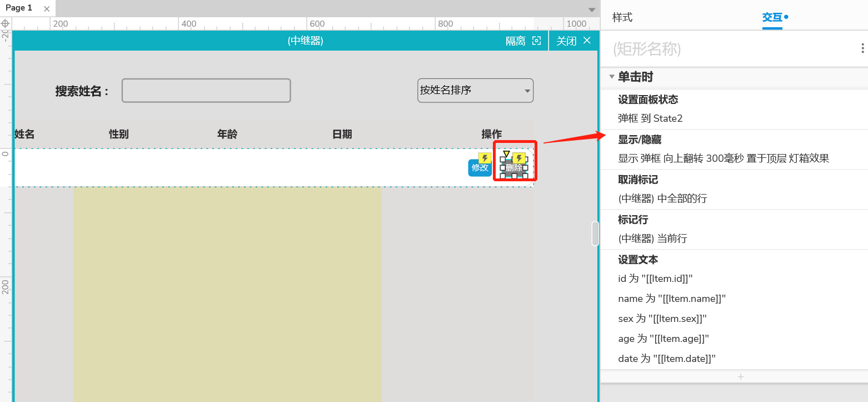Click the date 为 [[Item.date]] entry
The height and width of the screenshot is (402, 868).
click(667, 359)
